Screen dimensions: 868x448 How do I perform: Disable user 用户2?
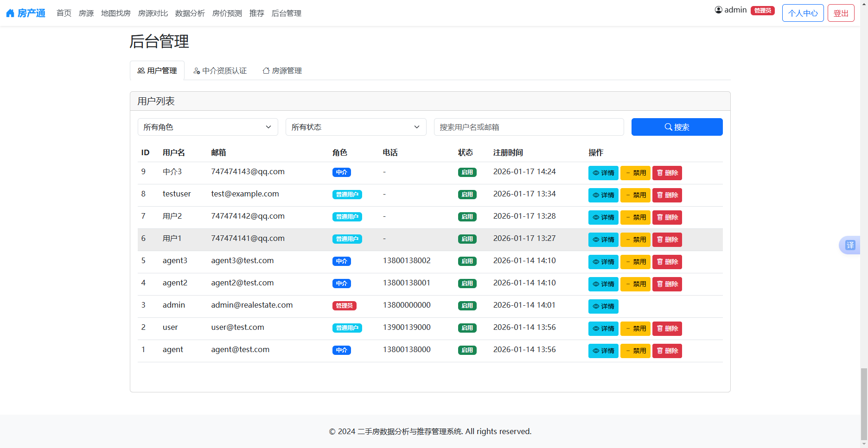tap(635, 217)
